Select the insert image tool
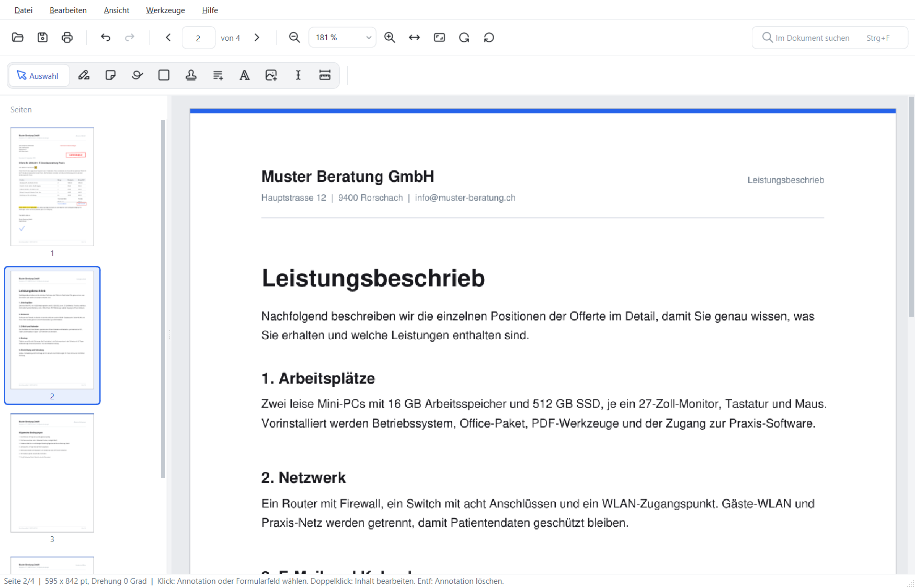915x588 pixels. click(x=271, y=75)
